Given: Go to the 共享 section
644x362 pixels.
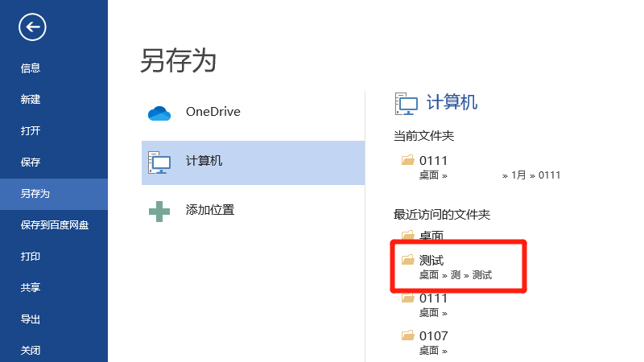Looking at the screenshot, I should [31, 288].
